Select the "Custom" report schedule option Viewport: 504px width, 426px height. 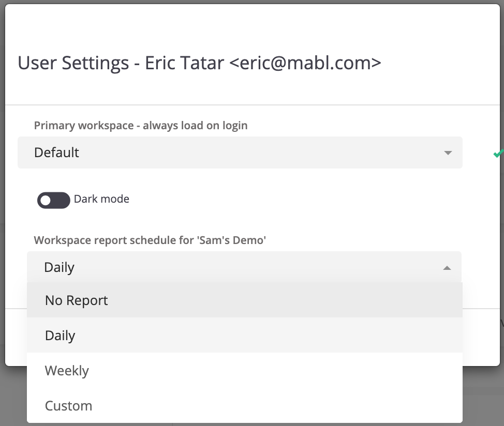click(x=68, y=406)
